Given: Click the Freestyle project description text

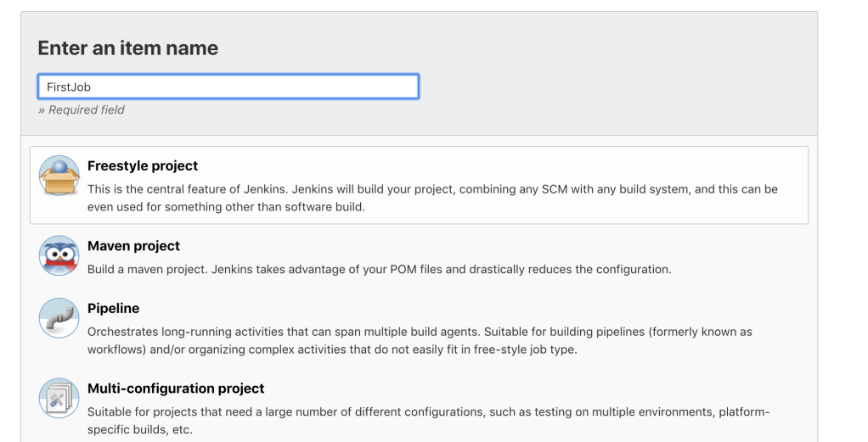Looking at the screenshot, I should tap(432, 198).
